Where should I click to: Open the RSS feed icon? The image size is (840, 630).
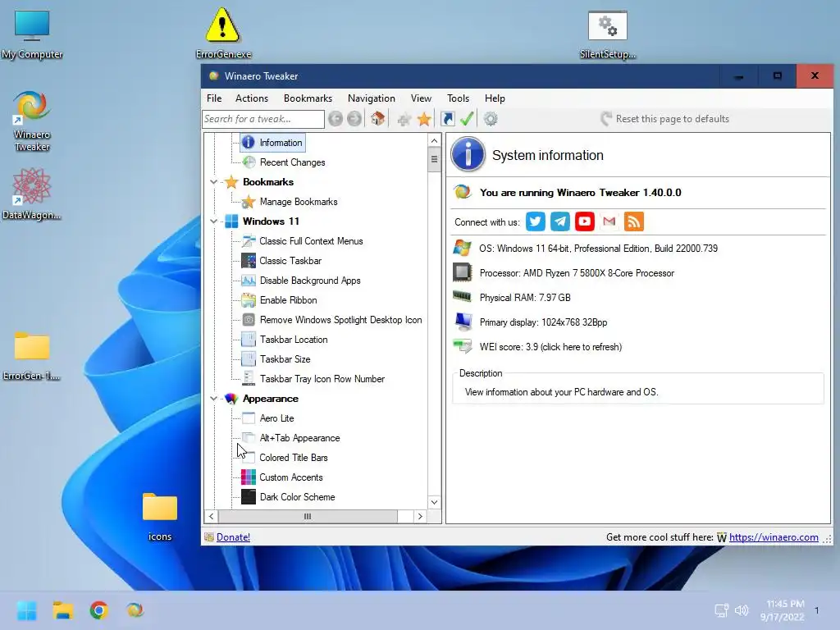click(x=634, y=221)
